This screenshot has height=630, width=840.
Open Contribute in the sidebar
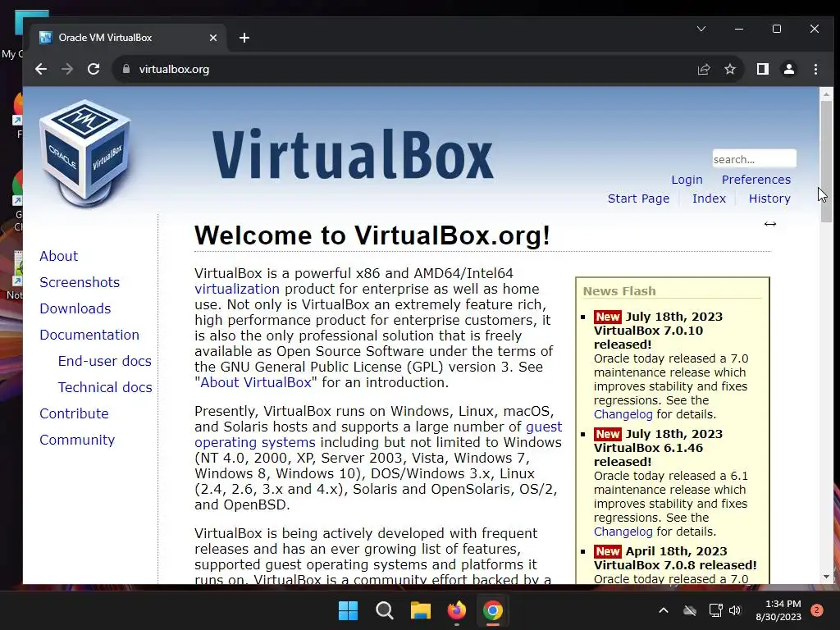pos(74,413)
